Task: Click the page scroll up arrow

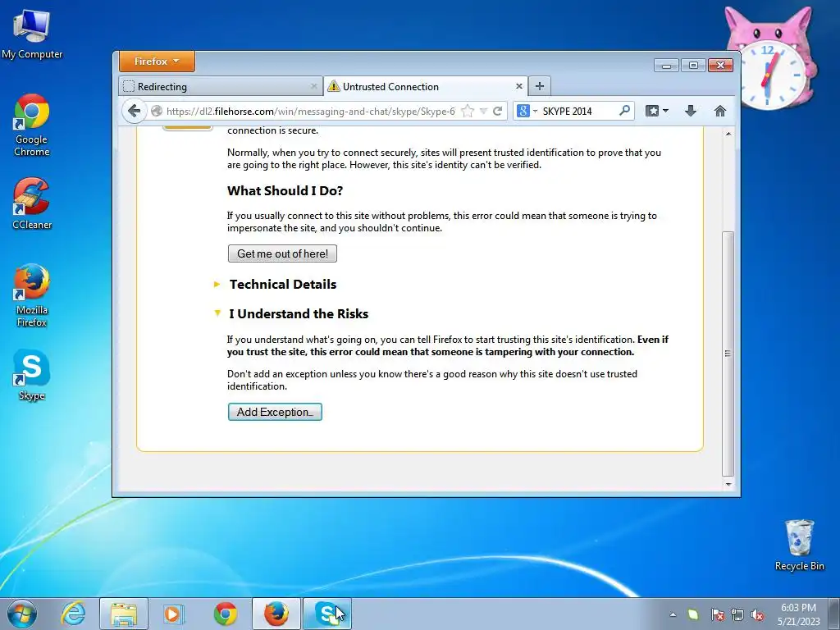Action: 728,134
